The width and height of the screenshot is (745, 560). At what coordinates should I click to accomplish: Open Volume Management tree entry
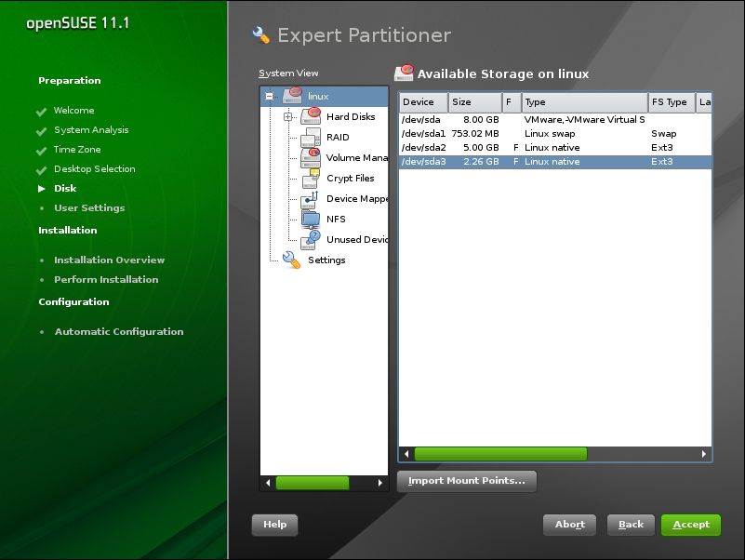(357, 157)
